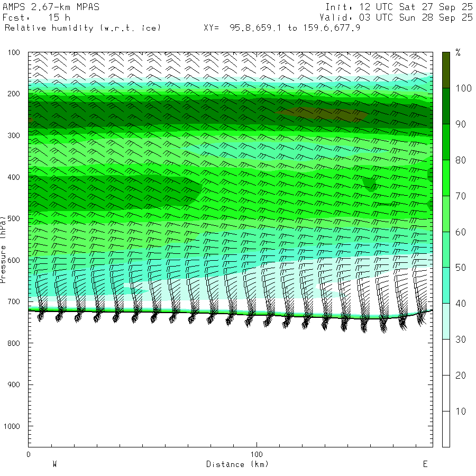Click the colorbar label 50
The width and height of the screenshot is (476, 476).
[x=461, y=268]
